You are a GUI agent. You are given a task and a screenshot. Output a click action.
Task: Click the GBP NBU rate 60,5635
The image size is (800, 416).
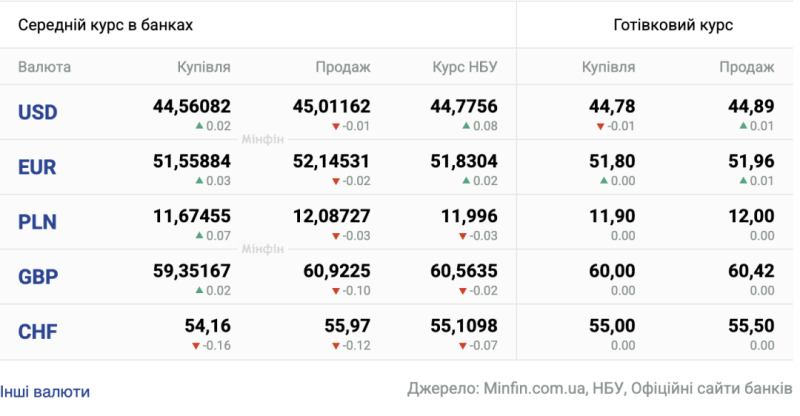pyautogui.click(x=464, y=271)
